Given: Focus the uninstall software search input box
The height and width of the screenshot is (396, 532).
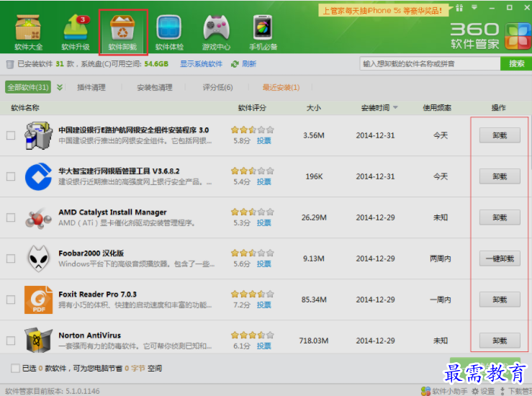Looking at the screenshot, I should click(430, 64).
